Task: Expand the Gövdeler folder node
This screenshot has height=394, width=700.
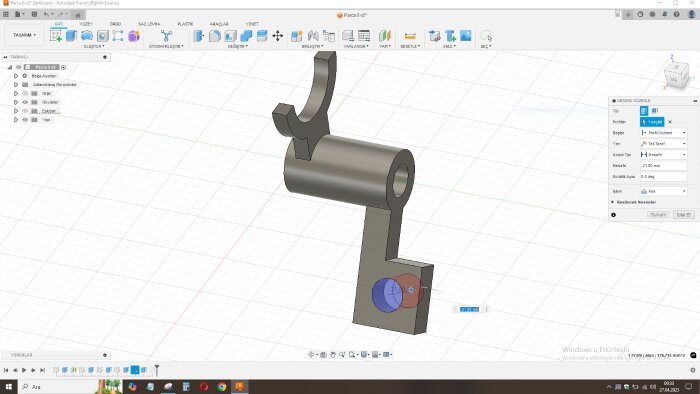Action: 16,102
